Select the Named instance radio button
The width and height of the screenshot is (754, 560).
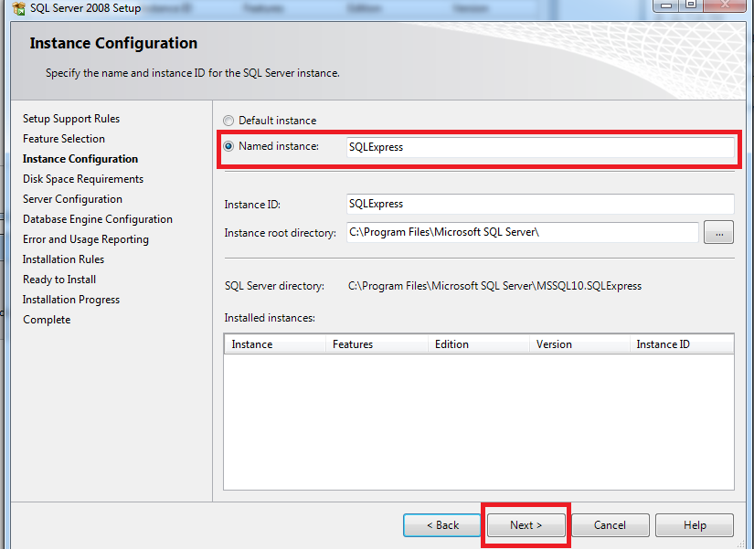click(228, 144)
